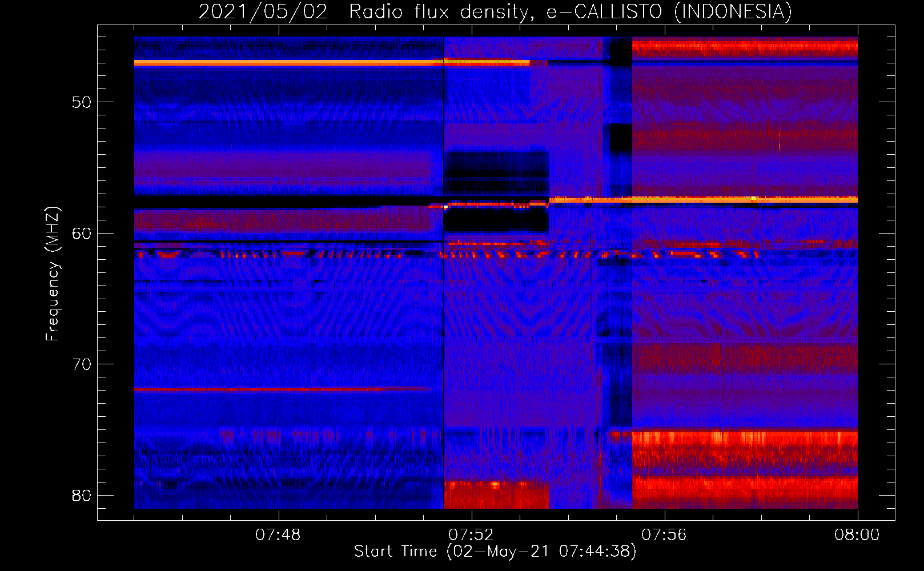
Task: Click the '08:00' time tick label
Action: tap(857, 535)
